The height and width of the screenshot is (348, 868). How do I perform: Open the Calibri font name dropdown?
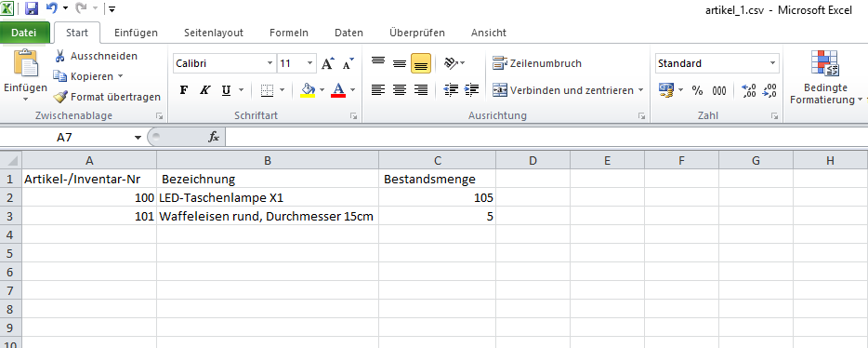click(270, 63)
